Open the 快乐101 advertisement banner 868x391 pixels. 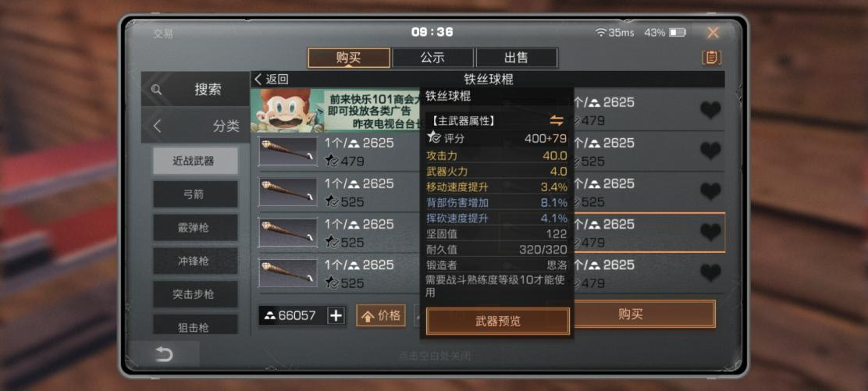336,110
